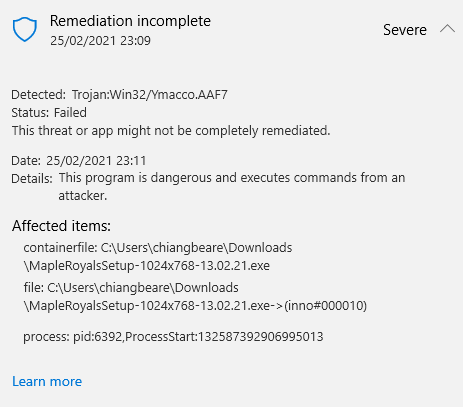Click the Affected items heading
The image size is (463, 407).
(x=61, y=226)
